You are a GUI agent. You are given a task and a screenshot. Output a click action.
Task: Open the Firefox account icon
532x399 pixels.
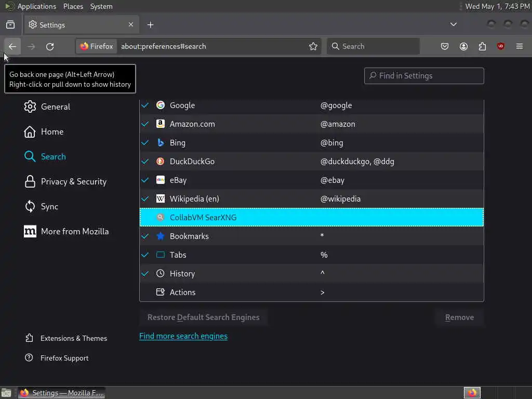click(x=463, y=46)
